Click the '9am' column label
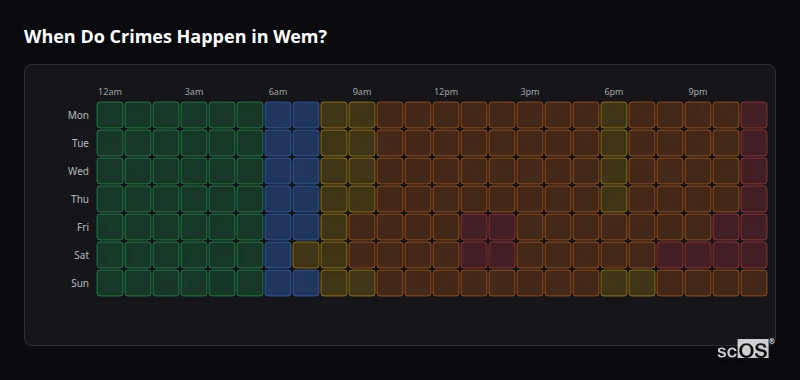The width and height of the screenshot is (800, 380). pyautogui.click(x=362, y=92)
